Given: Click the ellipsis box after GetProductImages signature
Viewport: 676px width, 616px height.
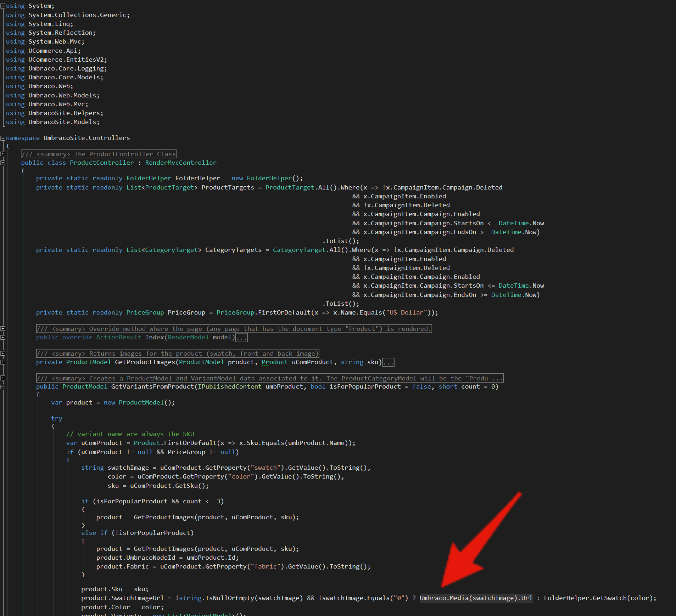Looking at the screenshot, I should (x=388, y=362).
